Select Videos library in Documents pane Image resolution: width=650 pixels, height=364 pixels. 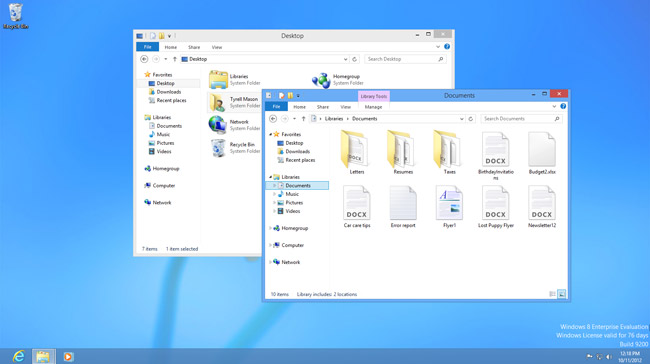click(x=289, y=211)
